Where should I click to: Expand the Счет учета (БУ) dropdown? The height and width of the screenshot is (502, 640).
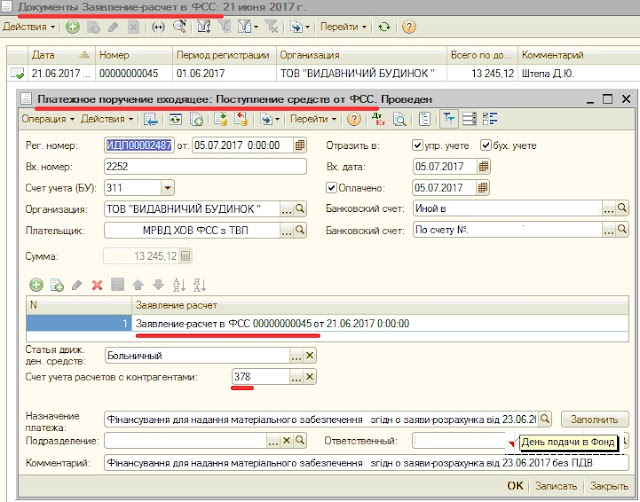click(x=166, y=187)
